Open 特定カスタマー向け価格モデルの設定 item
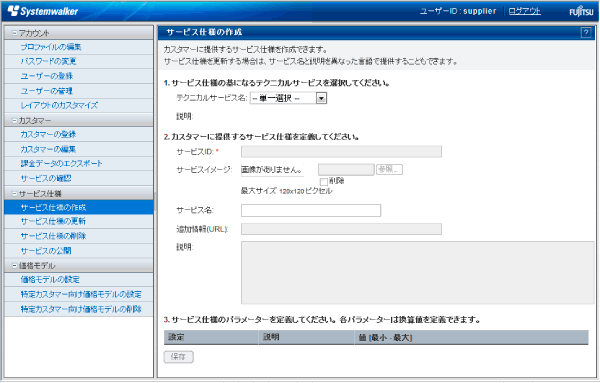This screenshot has width=600, height=383. click(x=79, y=294)
